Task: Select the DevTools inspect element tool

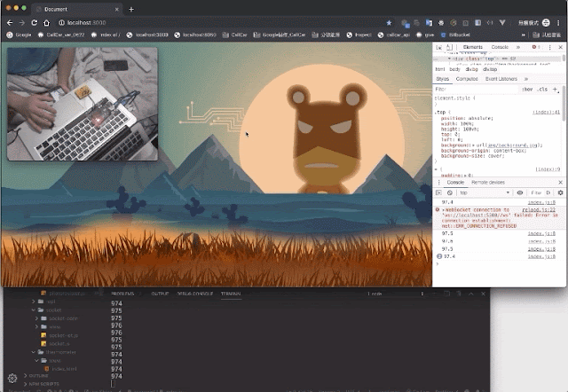Action: pos(439,47)
